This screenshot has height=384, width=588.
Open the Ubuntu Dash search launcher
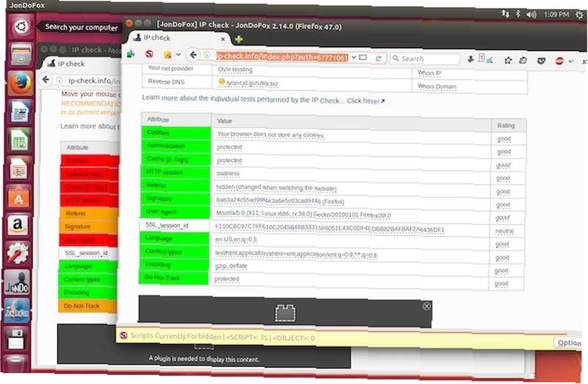(x=21, y=26)
